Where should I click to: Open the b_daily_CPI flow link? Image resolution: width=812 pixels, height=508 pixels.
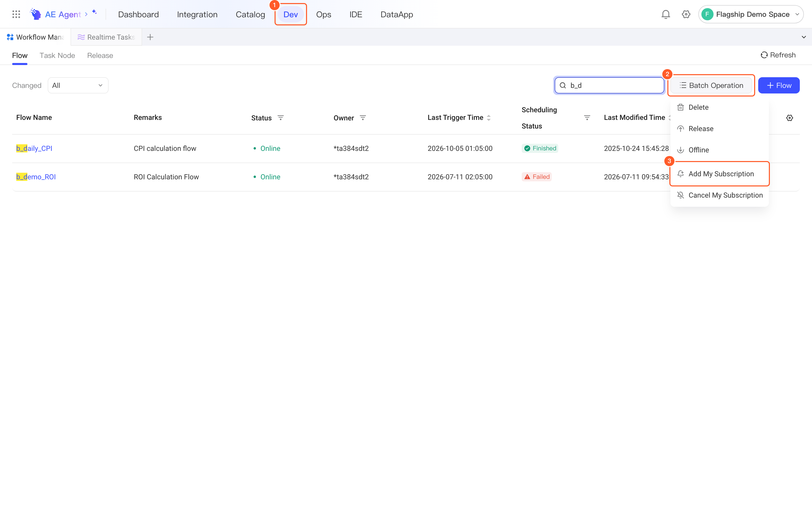[34, 149]
